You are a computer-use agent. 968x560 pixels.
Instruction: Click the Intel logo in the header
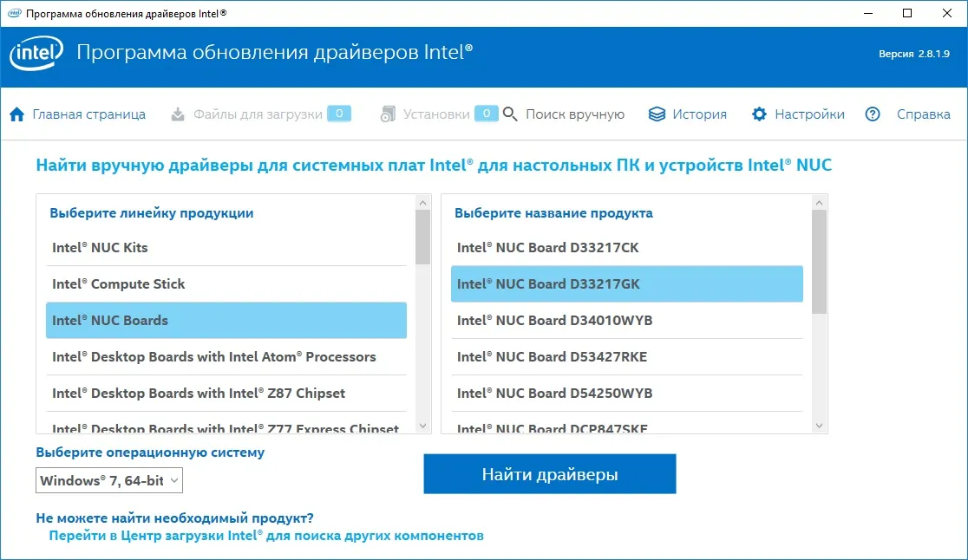36,53
